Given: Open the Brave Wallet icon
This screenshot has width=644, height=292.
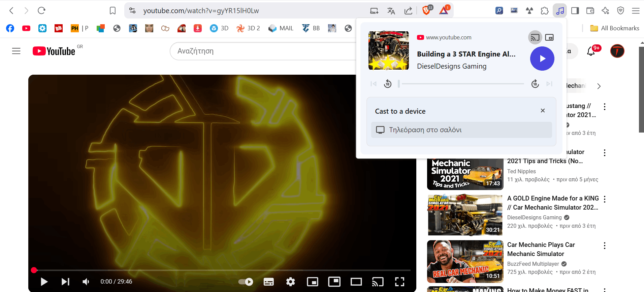Looking at the screenshot, I should 590,11.
